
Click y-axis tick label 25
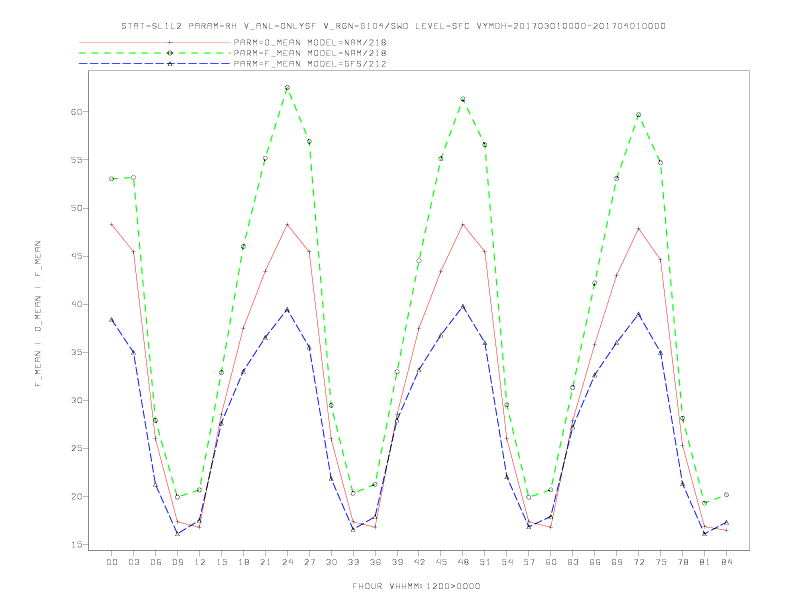[76, 448]
